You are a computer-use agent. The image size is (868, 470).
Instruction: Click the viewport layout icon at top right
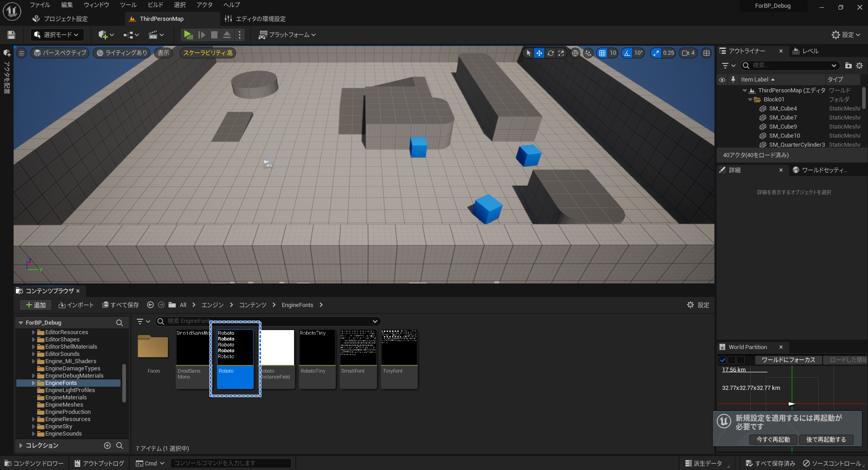(x=706, y=53)
